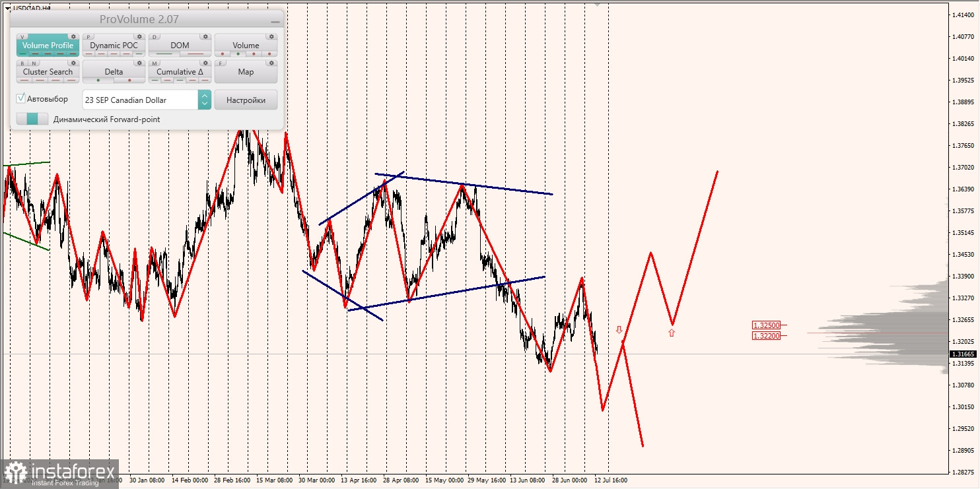The height and width of the screenshot is (489, 980).
Task: Click the 13 Apr 16:00 date label
Action: (x=359, y=480)
